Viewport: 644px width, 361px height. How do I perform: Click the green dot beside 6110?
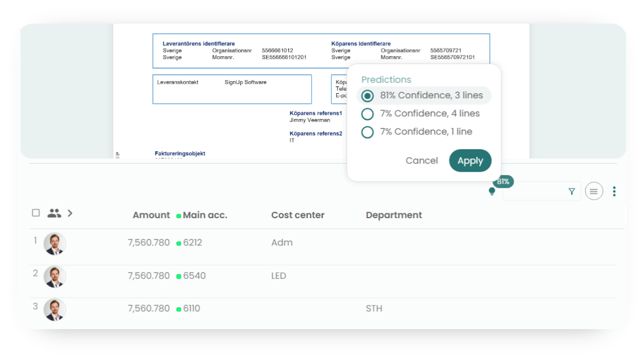[x=179, y=309]
